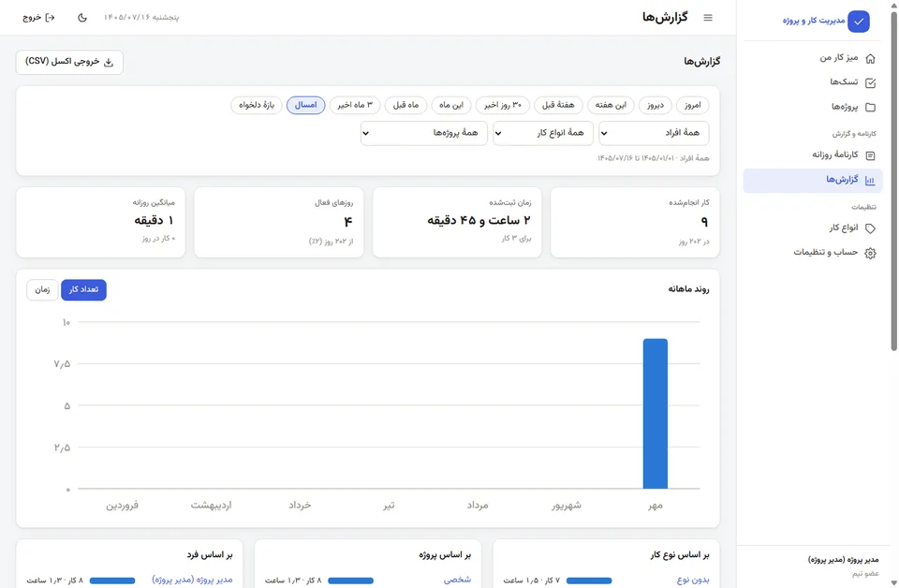Select the این هفته date range chip
Viewport: 899px width, 588px height.
point(611,106)
